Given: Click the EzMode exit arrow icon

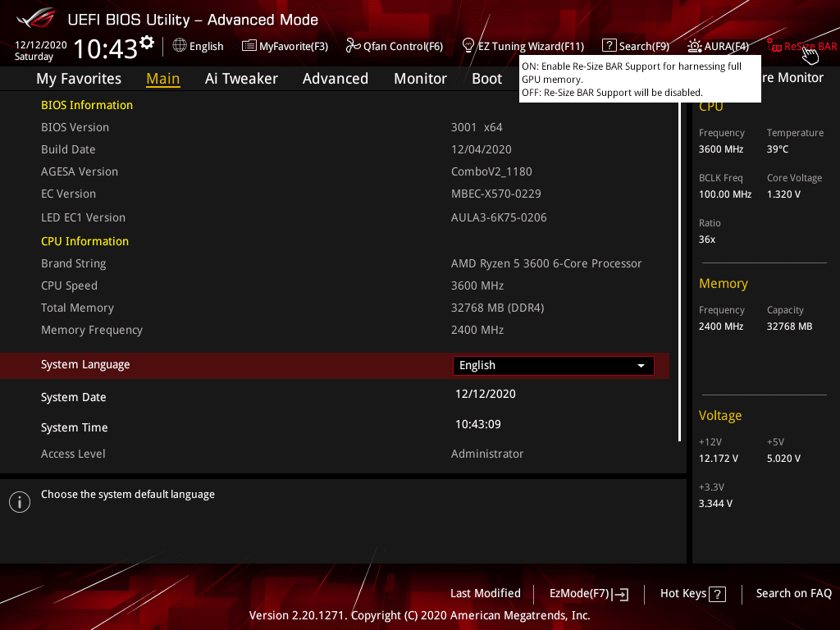Looking at the screenshot, I should tap(620, 594).
